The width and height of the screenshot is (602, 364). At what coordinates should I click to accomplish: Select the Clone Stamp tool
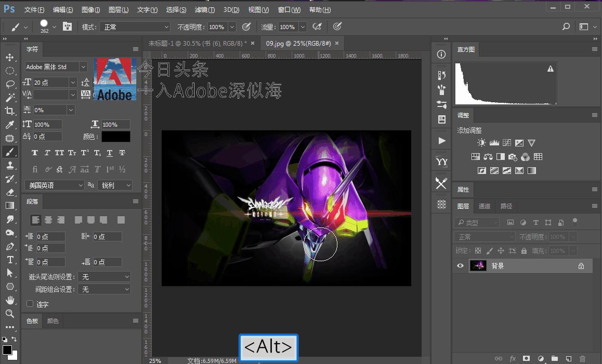[x=11, y=165]
